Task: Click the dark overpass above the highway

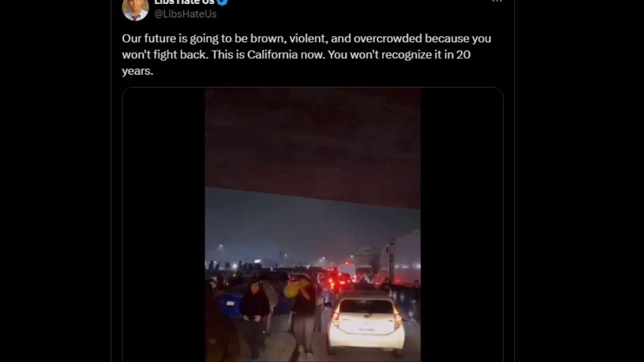Action: pyautogui.click(x=312, y=146)
